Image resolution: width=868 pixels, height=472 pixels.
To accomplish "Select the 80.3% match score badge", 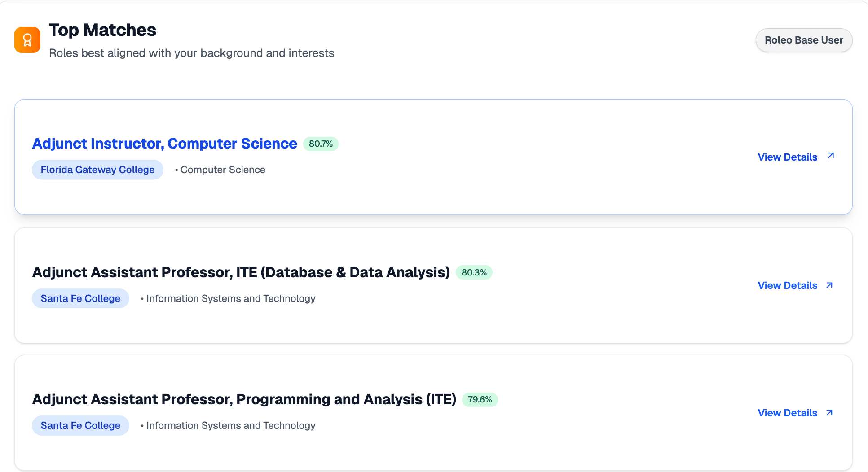I will pyautogui.click(x=474, y=272).
